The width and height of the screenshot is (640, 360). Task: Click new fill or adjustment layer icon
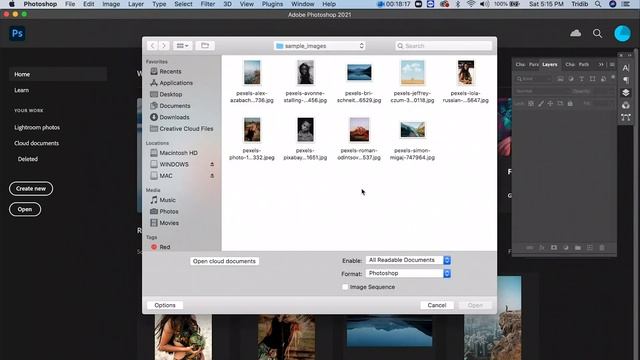566,248
